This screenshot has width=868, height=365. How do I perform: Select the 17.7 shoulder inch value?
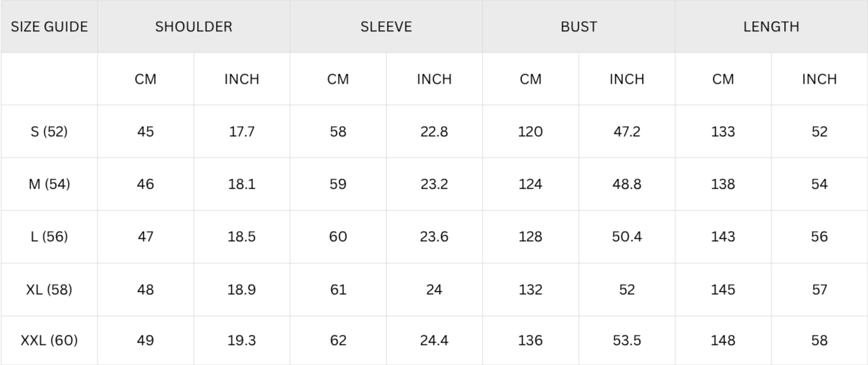(x=242, y=131)
